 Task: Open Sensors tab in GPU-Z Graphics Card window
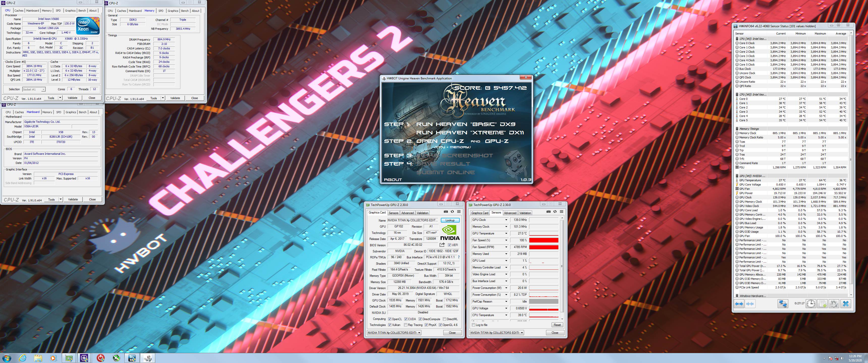point(394,213)
